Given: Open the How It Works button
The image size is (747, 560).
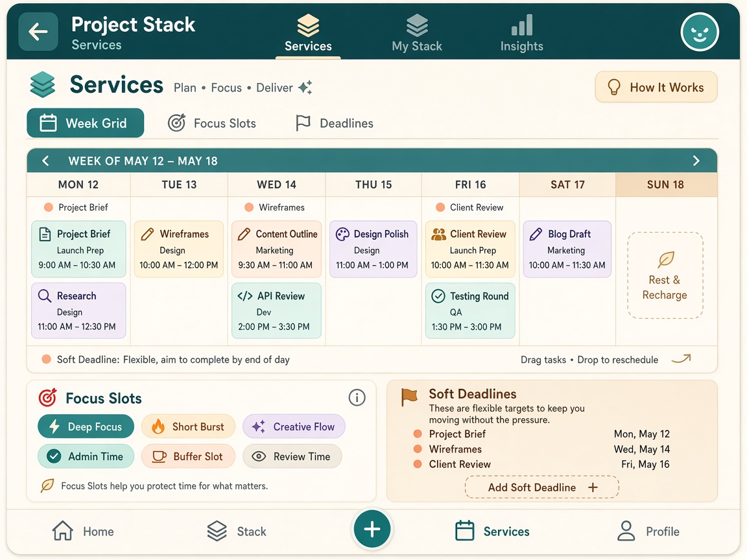Looking at the screenshot, I should coord(656,87).
